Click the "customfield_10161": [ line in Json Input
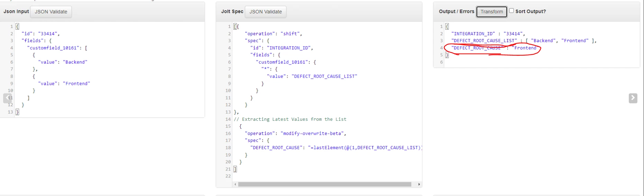The height and width of the screenshot is (196, 644). click(57, 48)
